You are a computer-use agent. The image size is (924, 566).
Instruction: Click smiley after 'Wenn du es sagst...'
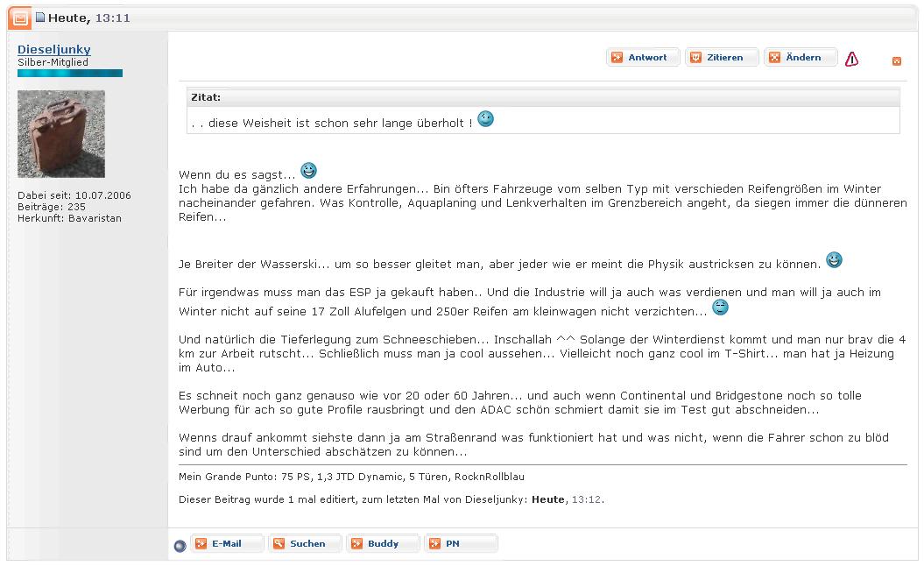click(x=308, y=171)
